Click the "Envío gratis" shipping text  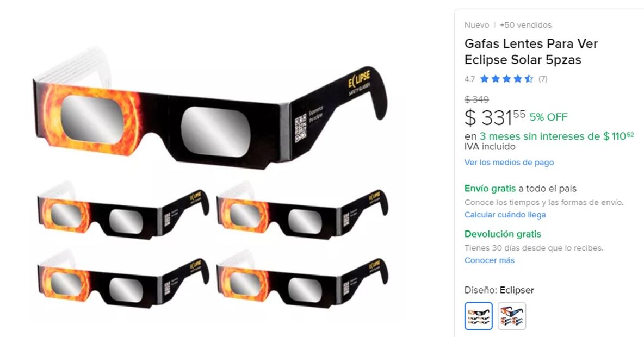490,189
